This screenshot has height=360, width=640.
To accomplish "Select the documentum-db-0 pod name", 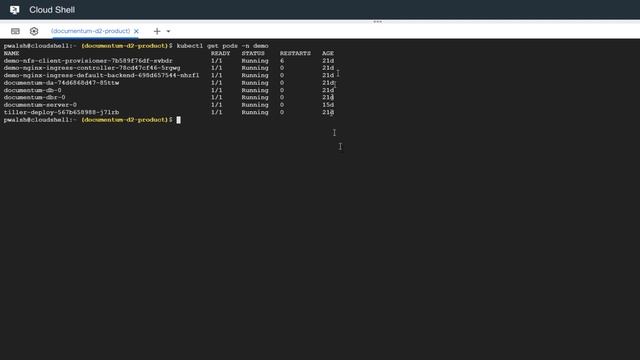I will (x=33, y=90).
